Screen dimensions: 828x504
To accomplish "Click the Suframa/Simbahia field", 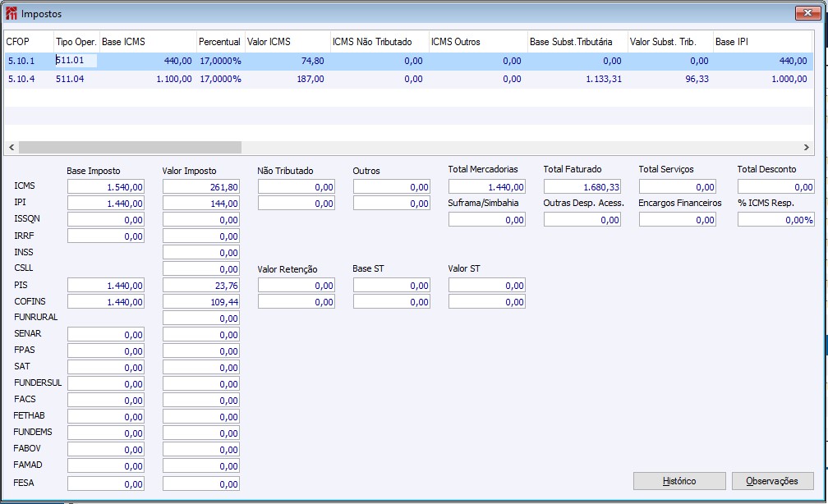I will (487, 219).
